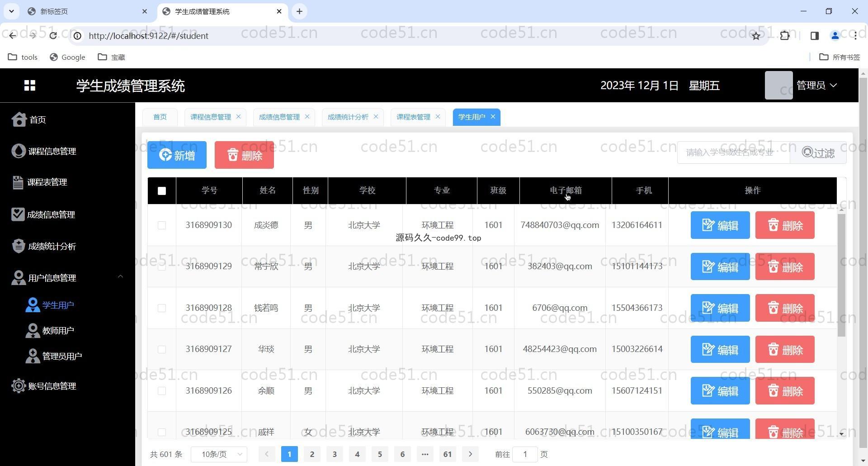Delete the record of 成炎德

pos(785,225)
